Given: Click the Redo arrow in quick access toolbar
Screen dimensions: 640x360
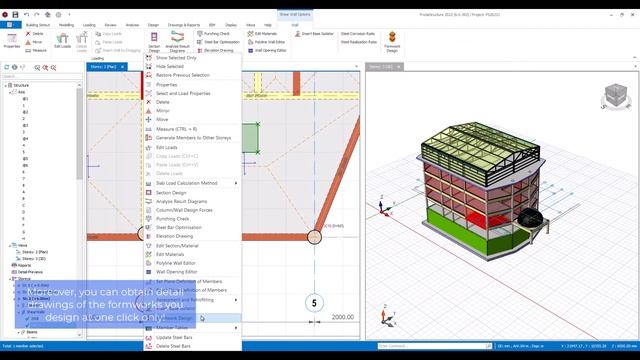Looking at the screenshot, I should [x=37, y=15].
